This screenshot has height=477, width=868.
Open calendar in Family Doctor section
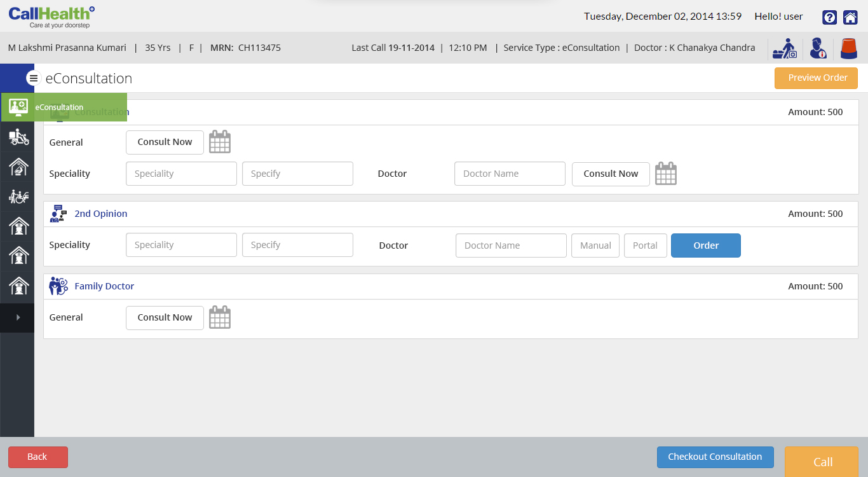point(220,317)
